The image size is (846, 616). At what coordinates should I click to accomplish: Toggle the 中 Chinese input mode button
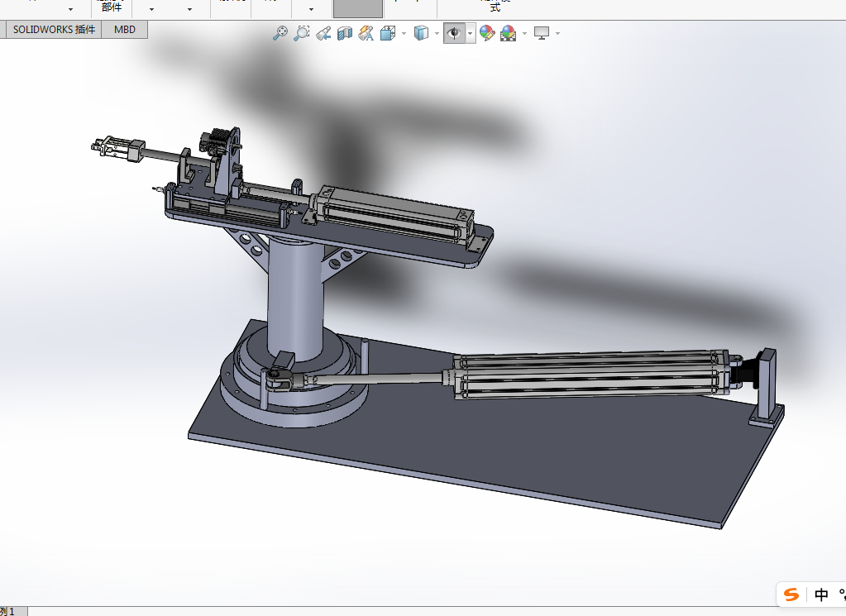(821, 595)
